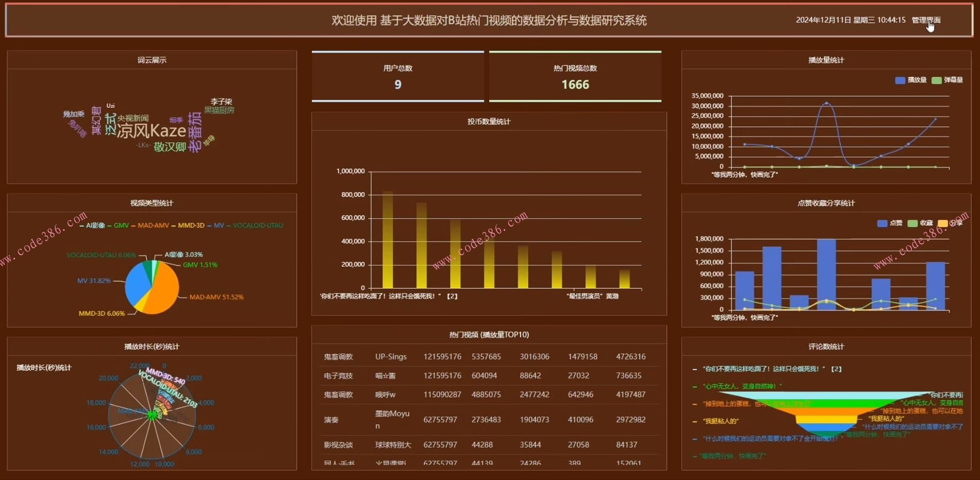Click the "VOCALOID-UTAU: 2103" label in the polar chart
This screenshot has height=480, width=980.
click(x=168, y=389)
